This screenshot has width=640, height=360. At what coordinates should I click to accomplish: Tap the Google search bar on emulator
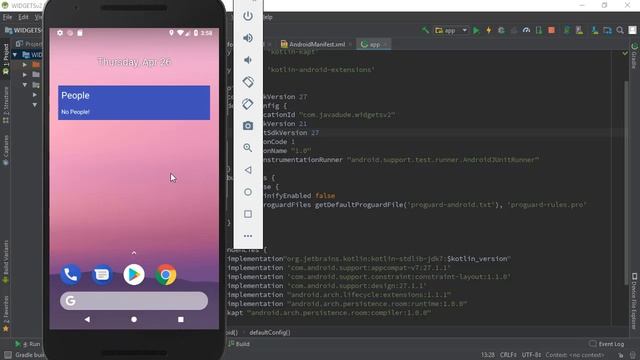click(134, 301)
